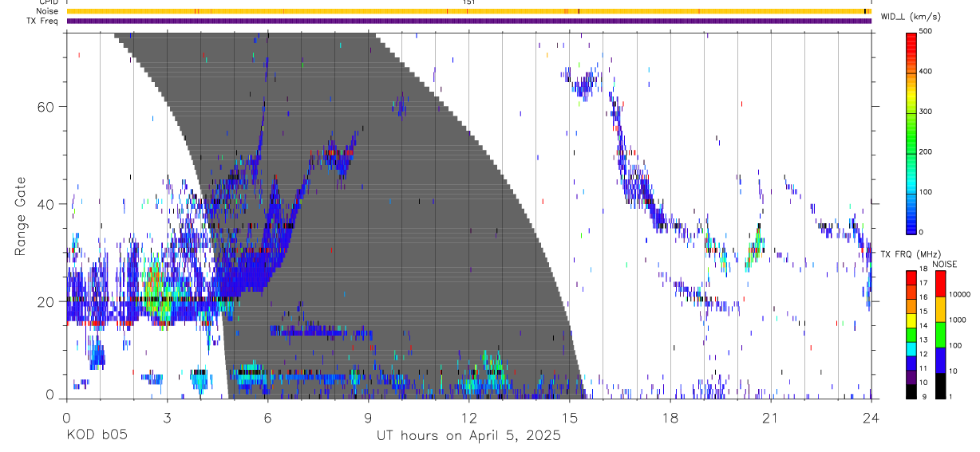
Task: Click the 24 tick on the UT hours axis
Action: coord(871,418)
